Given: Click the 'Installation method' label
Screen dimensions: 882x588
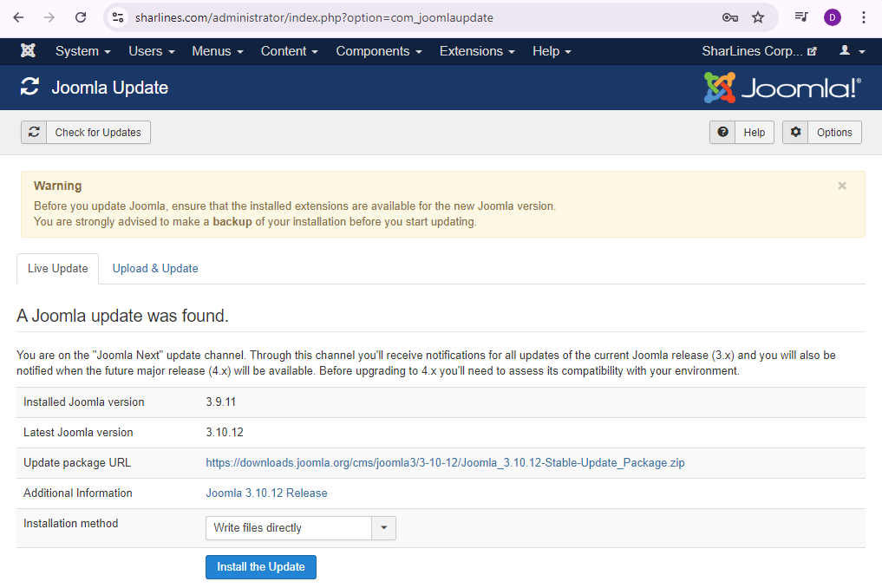Looking at the screenshot, I should click(x=71, y=523).
